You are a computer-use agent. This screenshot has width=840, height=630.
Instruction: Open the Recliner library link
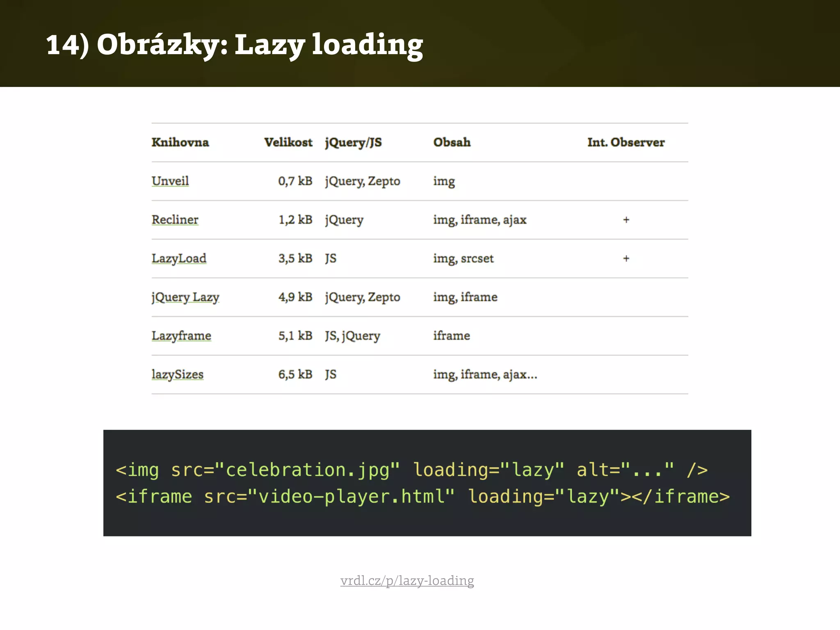(175, 219)
